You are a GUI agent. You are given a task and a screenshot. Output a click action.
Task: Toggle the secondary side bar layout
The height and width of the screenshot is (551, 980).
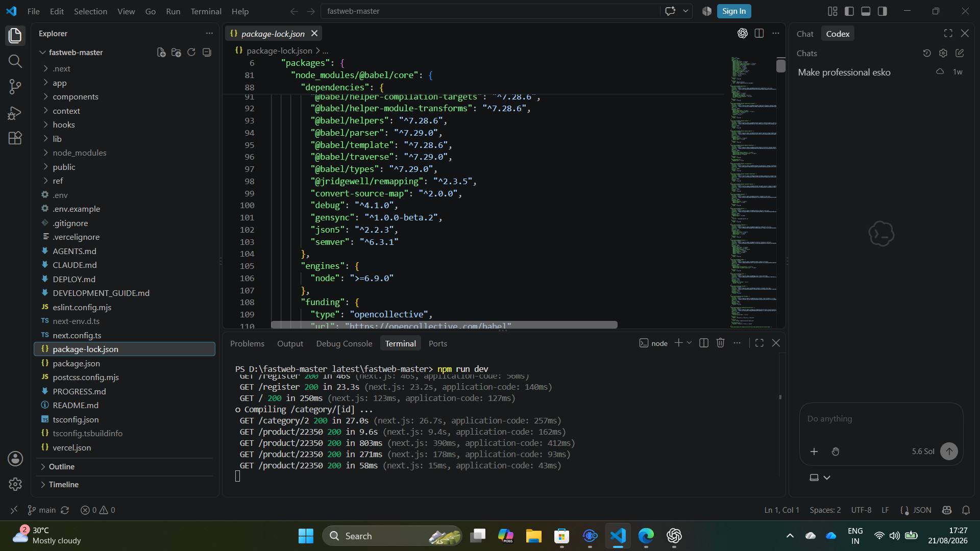[882, 11]
